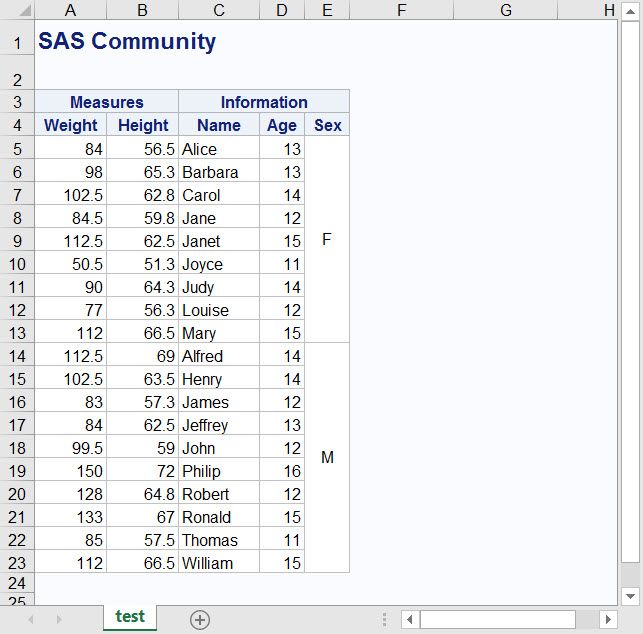Select the Measures header cell
Viewport: 643px width, 634px height.
107,102
